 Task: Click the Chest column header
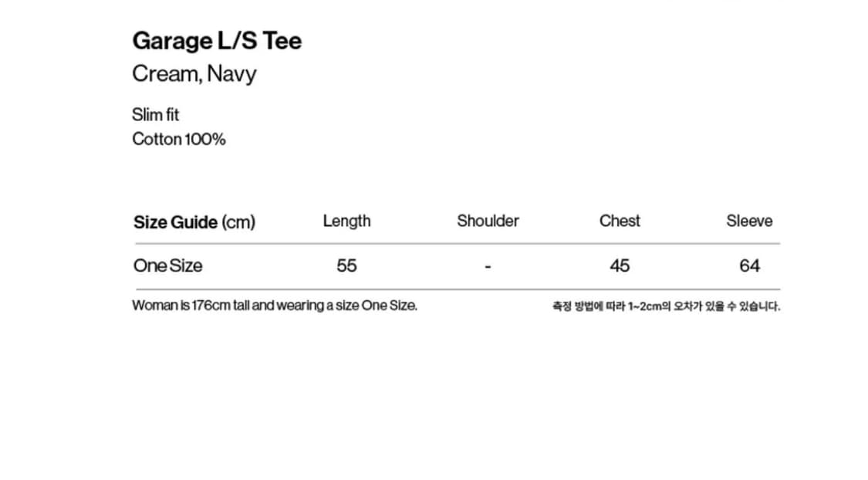tap(620, 221)
